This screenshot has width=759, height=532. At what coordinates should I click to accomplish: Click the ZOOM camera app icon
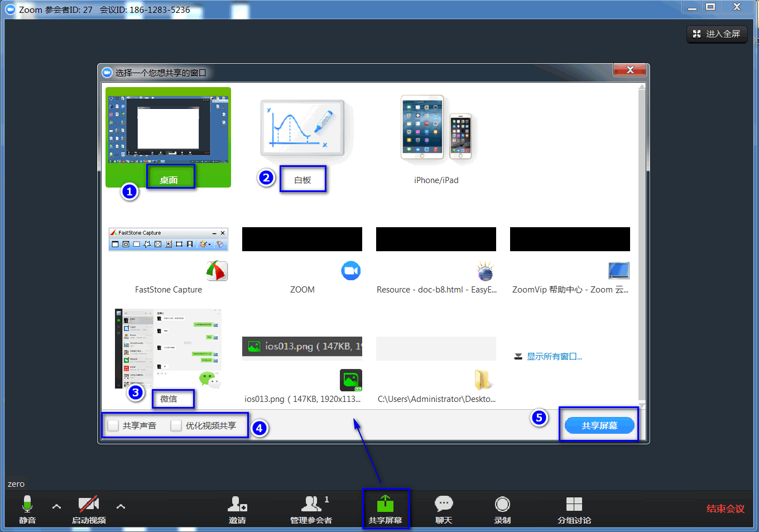[350, 271]
